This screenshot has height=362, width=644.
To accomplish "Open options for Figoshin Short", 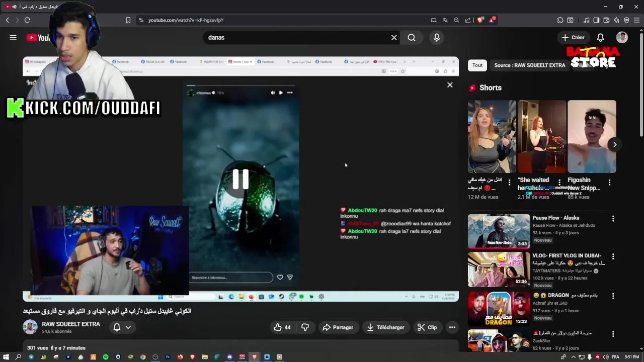I will (x=609, y=183).
